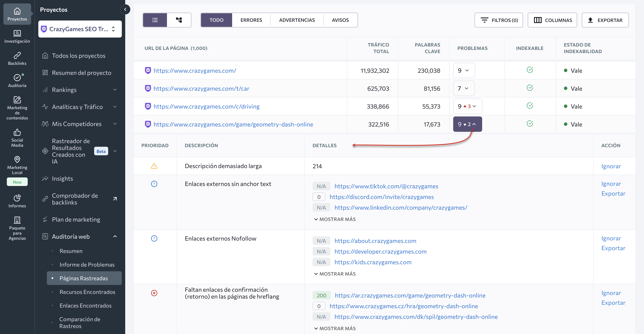
Task: Open the Informes section
Action: (17, 201)
